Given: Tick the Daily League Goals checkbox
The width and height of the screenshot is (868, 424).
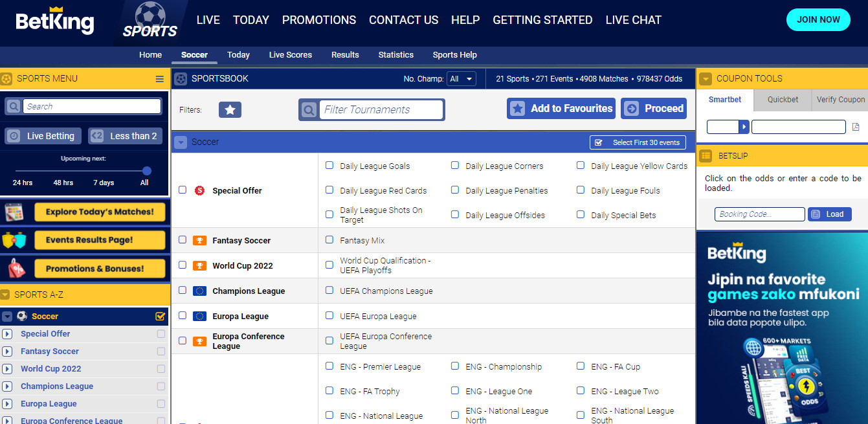Looking at the screenshot, I should pos(329,165).
